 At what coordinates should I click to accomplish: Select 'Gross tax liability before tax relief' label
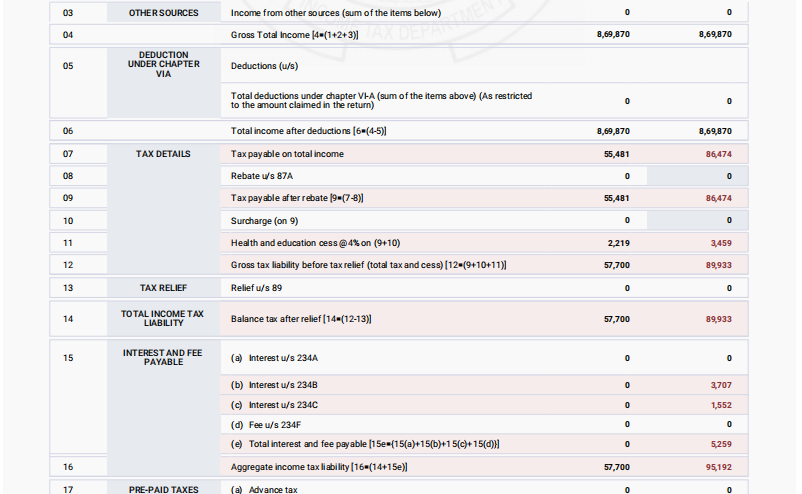(x=368, y=264)
